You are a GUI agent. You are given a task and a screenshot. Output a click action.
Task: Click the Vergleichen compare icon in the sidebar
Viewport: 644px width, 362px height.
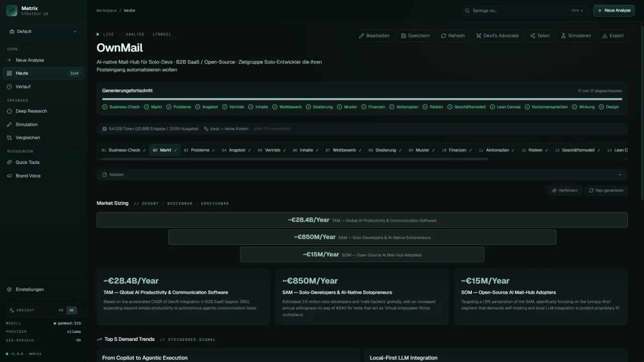(10, 138)
